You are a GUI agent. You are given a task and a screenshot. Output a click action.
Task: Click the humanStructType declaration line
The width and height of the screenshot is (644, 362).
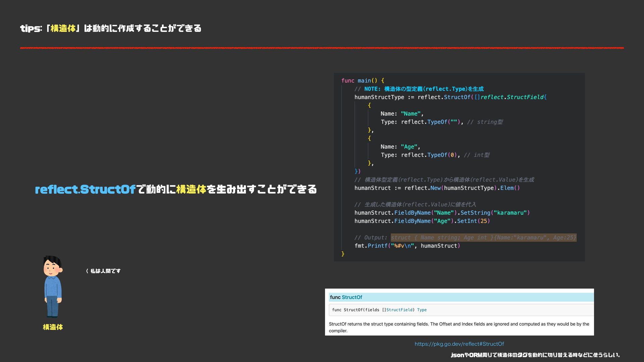pyautogui.click(x=450, y=97)
